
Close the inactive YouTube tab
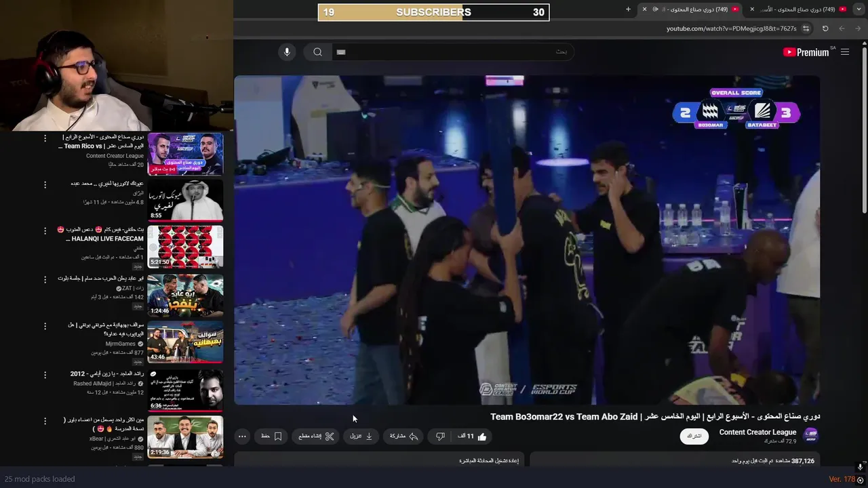(752, 9)
